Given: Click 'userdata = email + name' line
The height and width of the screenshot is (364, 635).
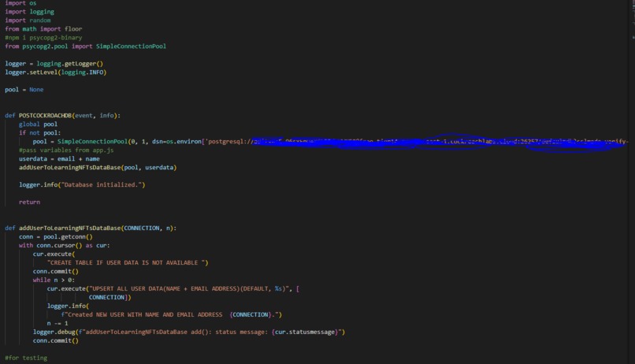Looking at the screenshot, I should click(59, 158).
